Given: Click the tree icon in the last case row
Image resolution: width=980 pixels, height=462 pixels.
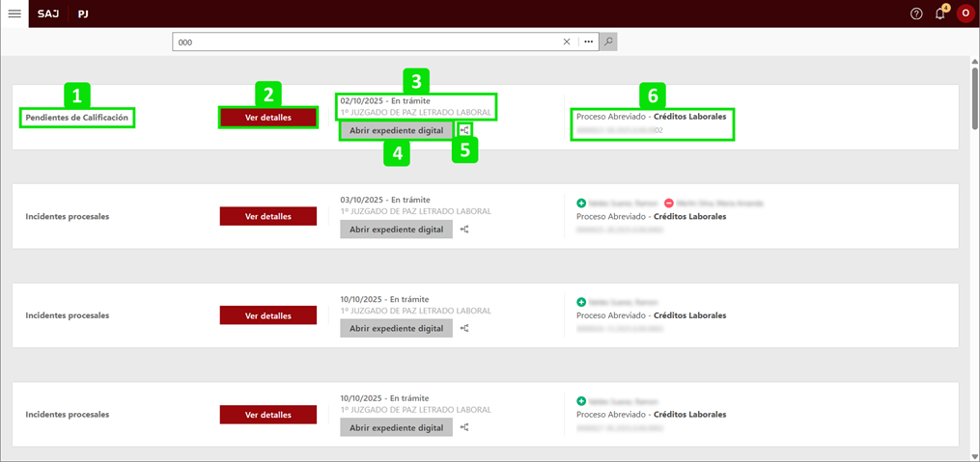Looking at the screenshot, I should click(464, 427).
